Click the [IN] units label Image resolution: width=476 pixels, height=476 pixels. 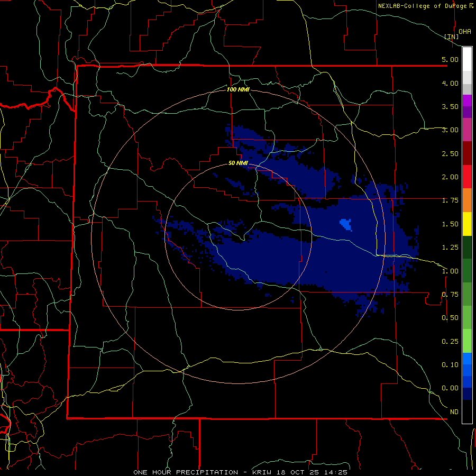click(x=451, y=36)
